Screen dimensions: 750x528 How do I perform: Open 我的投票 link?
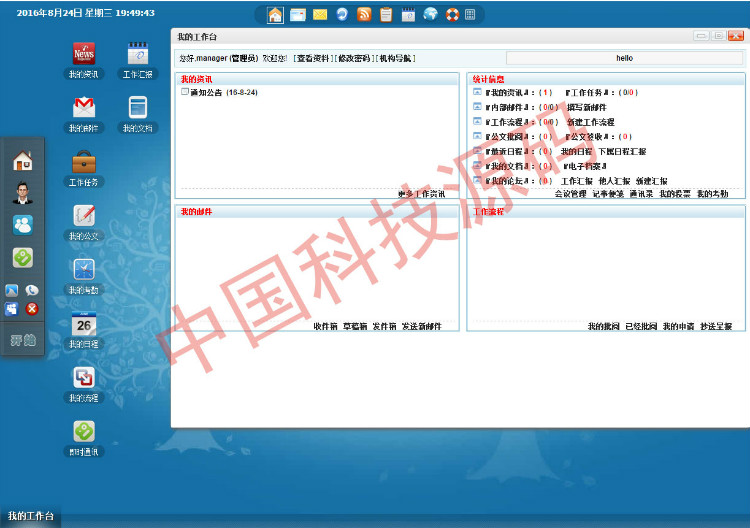(x=675, y=194)
